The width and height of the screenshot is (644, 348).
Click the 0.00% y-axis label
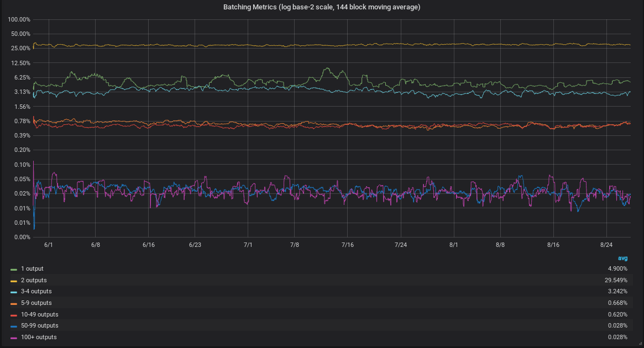click(22, 237)
